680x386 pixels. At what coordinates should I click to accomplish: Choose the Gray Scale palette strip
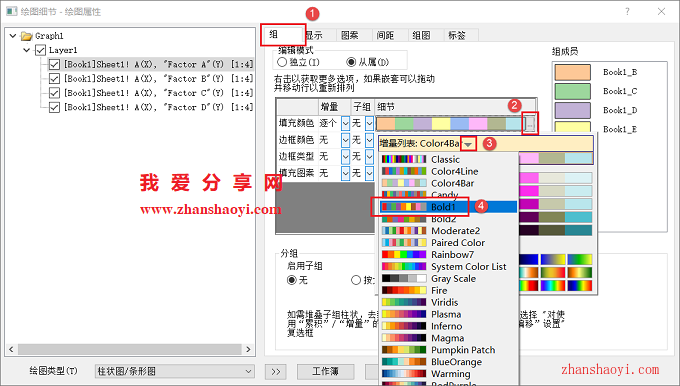[x=404, y=278]
